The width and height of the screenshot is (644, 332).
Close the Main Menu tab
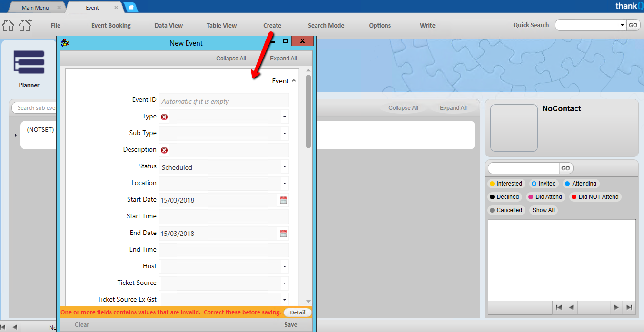pos(59,8)
